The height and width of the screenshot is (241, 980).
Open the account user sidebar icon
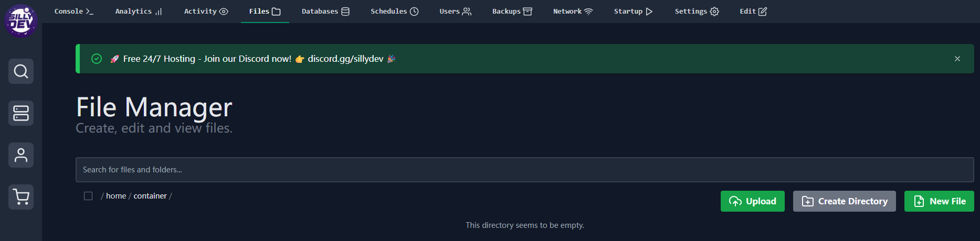21,155
